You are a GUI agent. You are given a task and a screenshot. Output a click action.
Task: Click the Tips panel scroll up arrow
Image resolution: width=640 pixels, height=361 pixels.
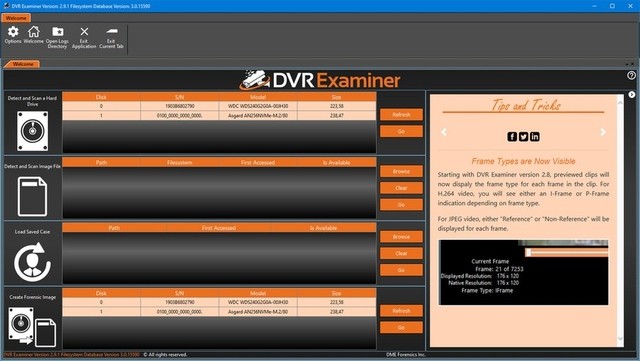[x=620, y=103]
